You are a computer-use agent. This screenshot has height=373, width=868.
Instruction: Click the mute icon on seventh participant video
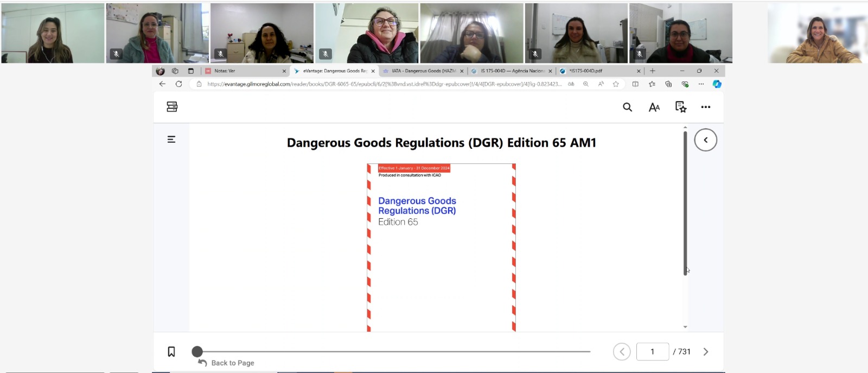[640, 54]
